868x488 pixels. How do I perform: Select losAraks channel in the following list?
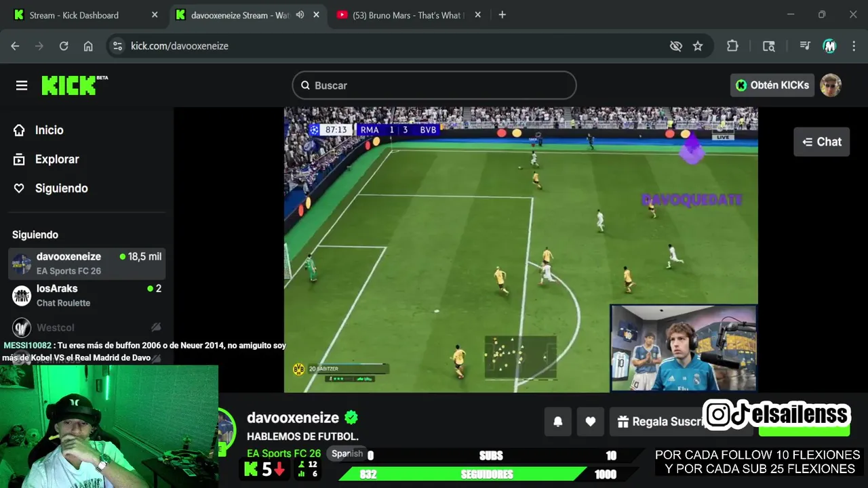(x=87, y=296)
